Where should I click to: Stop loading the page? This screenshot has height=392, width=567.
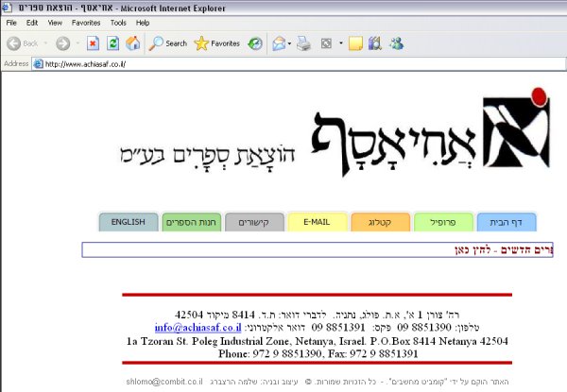(x=93, y=43)
